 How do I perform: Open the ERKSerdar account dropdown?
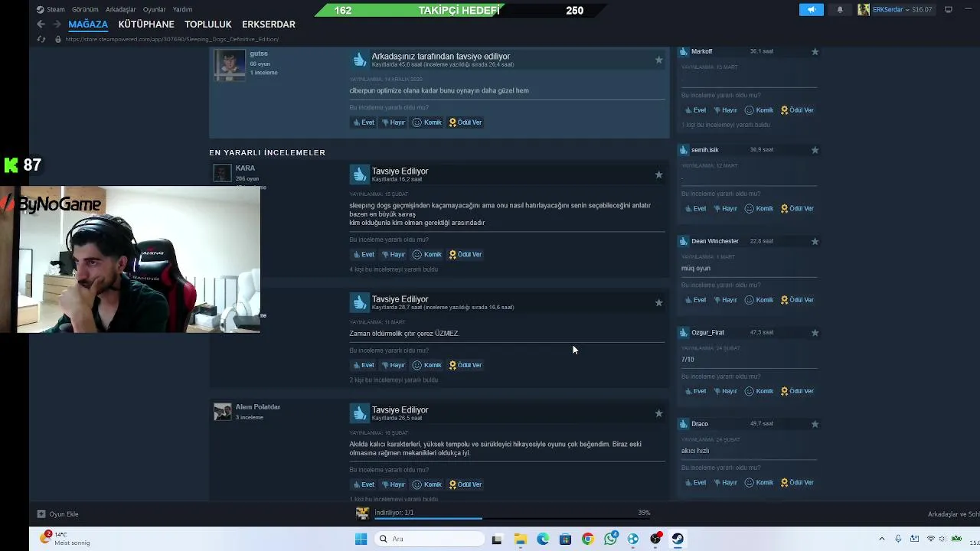point(896,10)
